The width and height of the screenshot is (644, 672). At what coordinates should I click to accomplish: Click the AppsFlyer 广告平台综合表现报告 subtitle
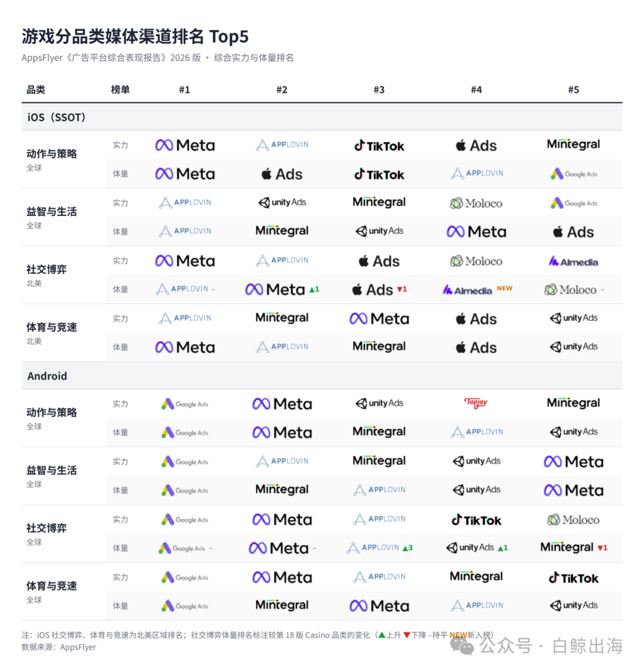coord(157,58)
